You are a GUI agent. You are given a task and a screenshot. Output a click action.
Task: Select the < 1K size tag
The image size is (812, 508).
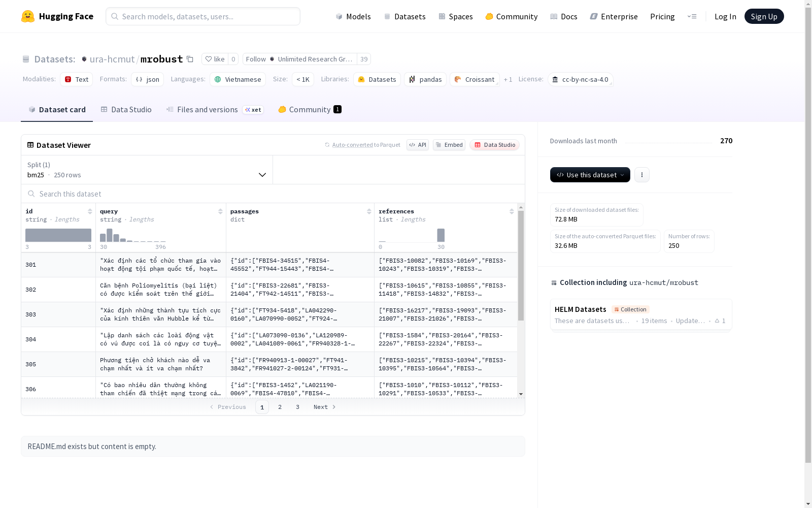tap(303, 79)
